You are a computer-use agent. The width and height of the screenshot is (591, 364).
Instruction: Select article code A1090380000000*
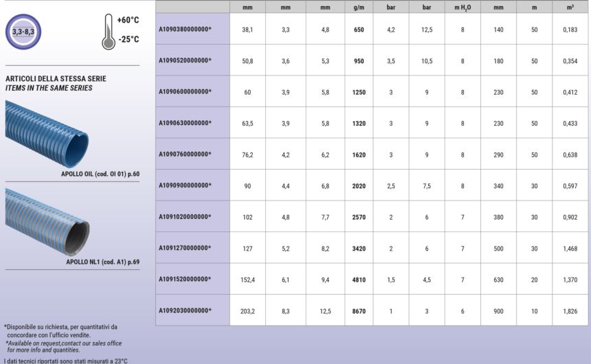point(185,30)
